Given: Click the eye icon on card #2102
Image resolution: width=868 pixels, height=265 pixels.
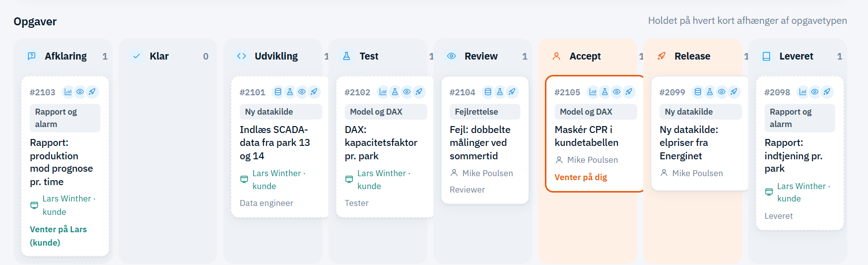Looking at the screenshot, I should pyautogui.click(x=407, y=92).
